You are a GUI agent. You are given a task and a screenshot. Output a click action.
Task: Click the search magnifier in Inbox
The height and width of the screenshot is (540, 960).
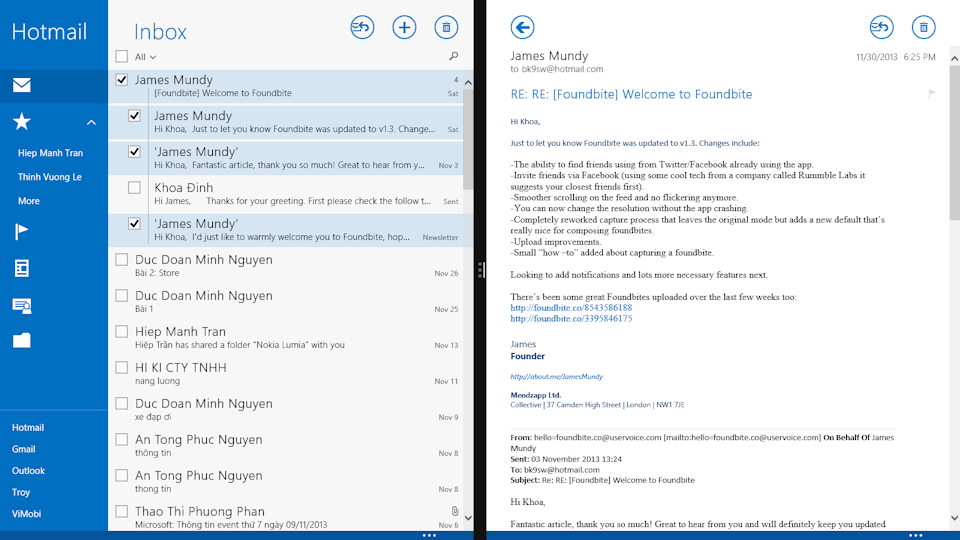point(454,56)
